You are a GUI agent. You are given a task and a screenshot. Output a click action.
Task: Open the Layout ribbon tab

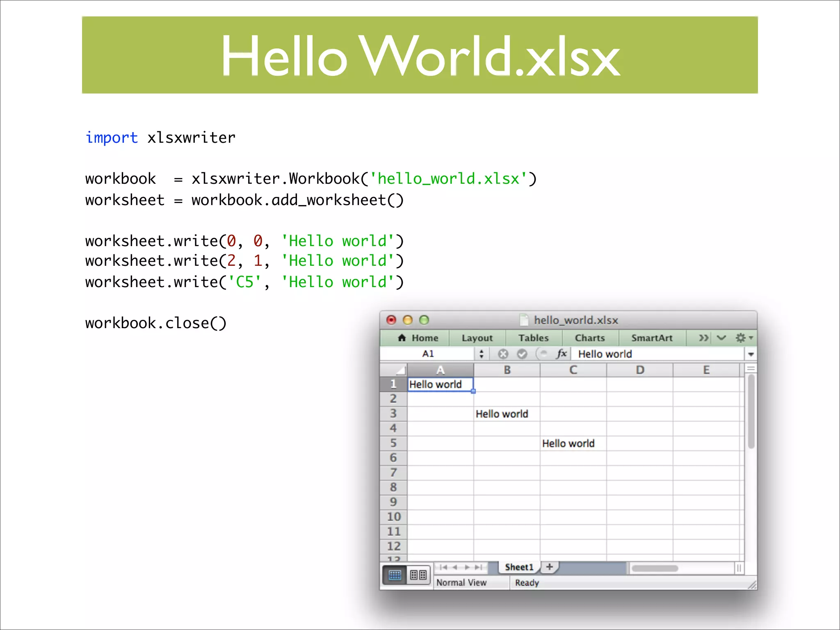477,338
